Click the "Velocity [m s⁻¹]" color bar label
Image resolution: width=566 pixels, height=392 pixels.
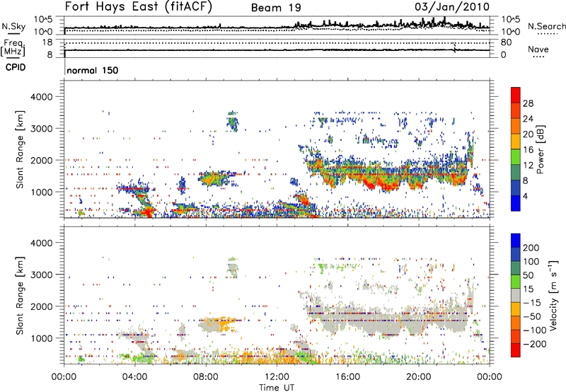click(553, 296)
